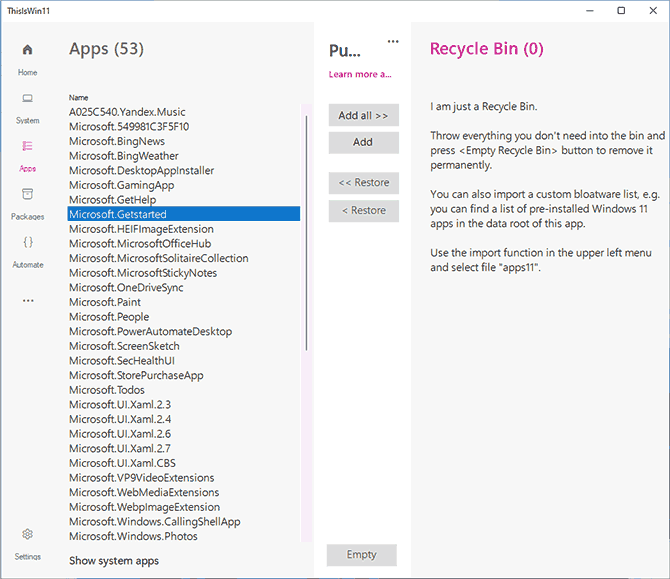Screen dimensions: 670x579
Task: Select Microsoft.UI.Xaml.2.6 entry
Action: [184, 434]
